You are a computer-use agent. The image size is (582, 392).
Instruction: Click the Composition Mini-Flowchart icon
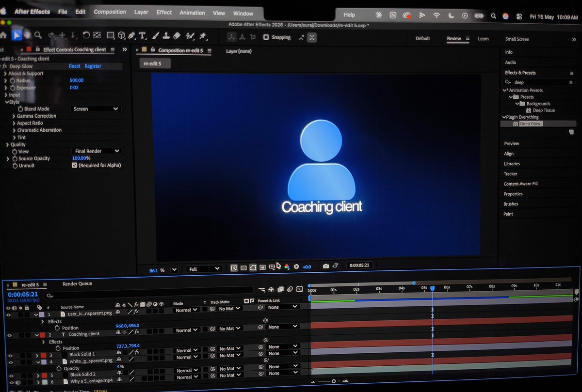click(x=262, y=290)
